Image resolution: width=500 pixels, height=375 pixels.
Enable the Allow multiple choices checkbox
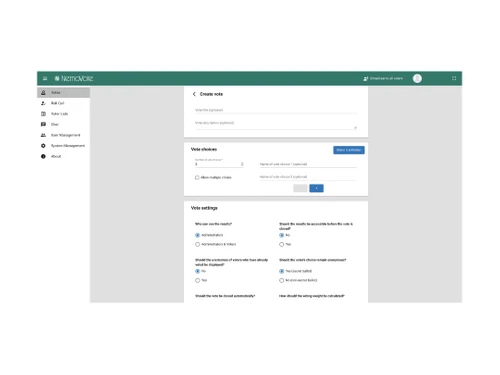[197, 178]
